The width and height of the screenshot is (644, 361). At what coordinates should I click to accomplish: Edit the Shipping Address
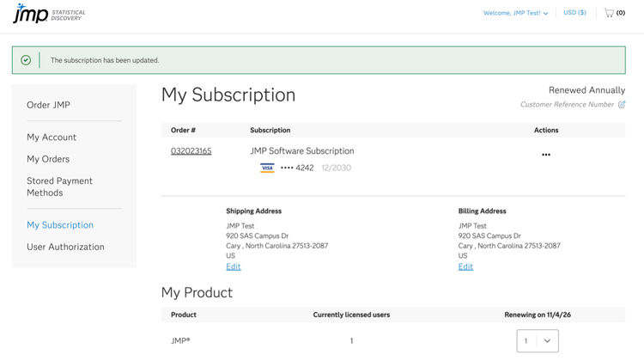tap(234, 266)
